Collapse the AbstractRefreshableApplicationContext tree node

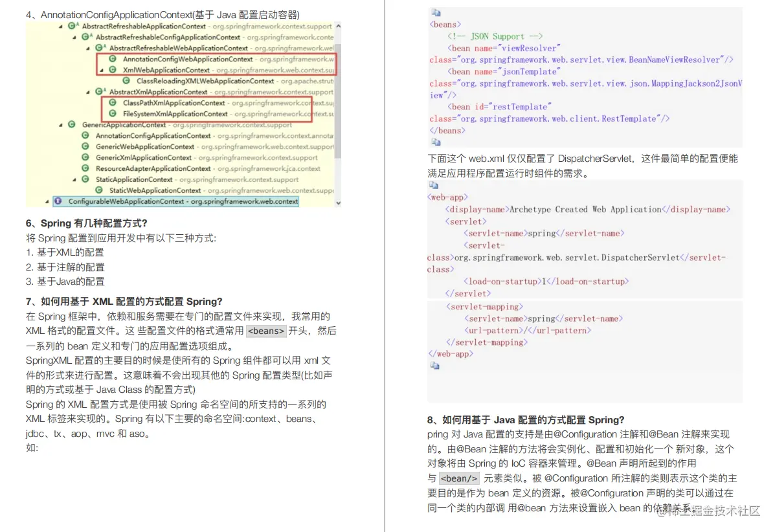[x=61, y=26]
